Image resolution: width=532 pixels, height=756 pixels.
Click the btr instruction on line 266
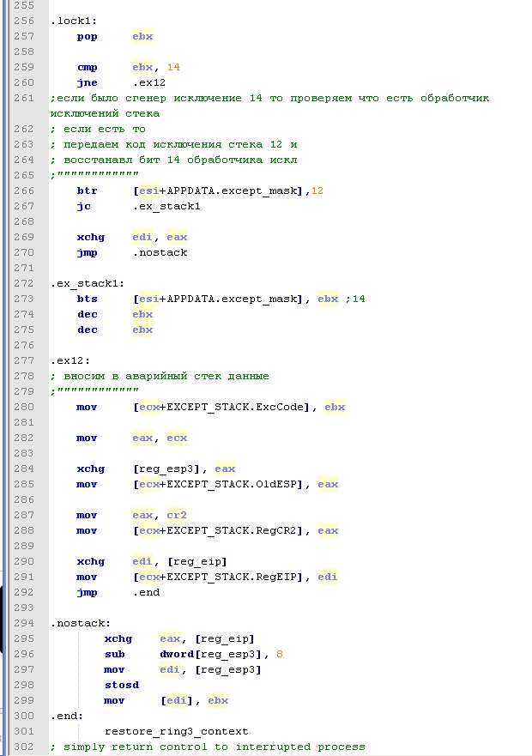click(x=87, y=191)
